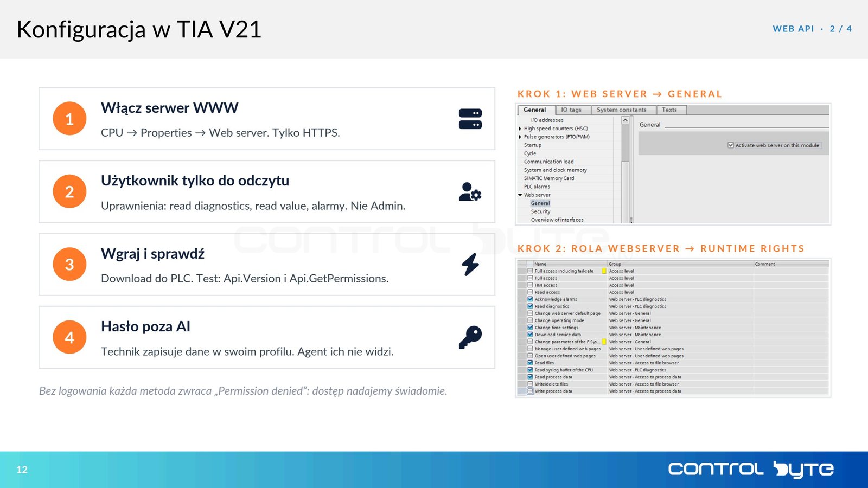
Task: Select General under the Web server node
Action: coord(540,203)
